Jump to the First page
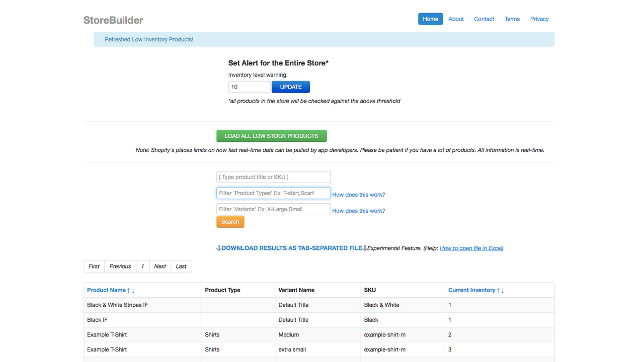Screen dimensions: 644x362 94,266
